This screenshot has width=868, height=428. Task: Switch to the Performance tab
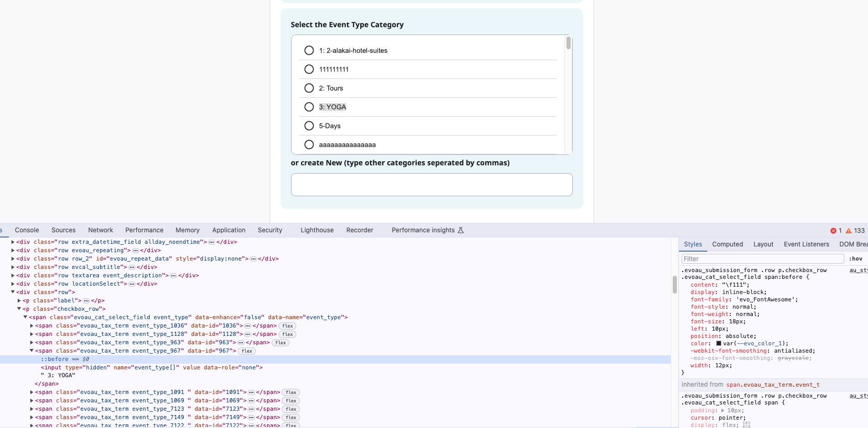click(144, 230)
